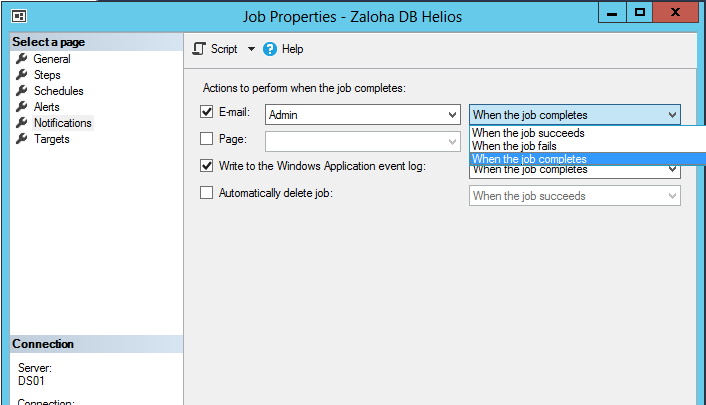706x405 pixels.
Task: Click the wrench icon beside Targets
Action: [x=22, y=139]
